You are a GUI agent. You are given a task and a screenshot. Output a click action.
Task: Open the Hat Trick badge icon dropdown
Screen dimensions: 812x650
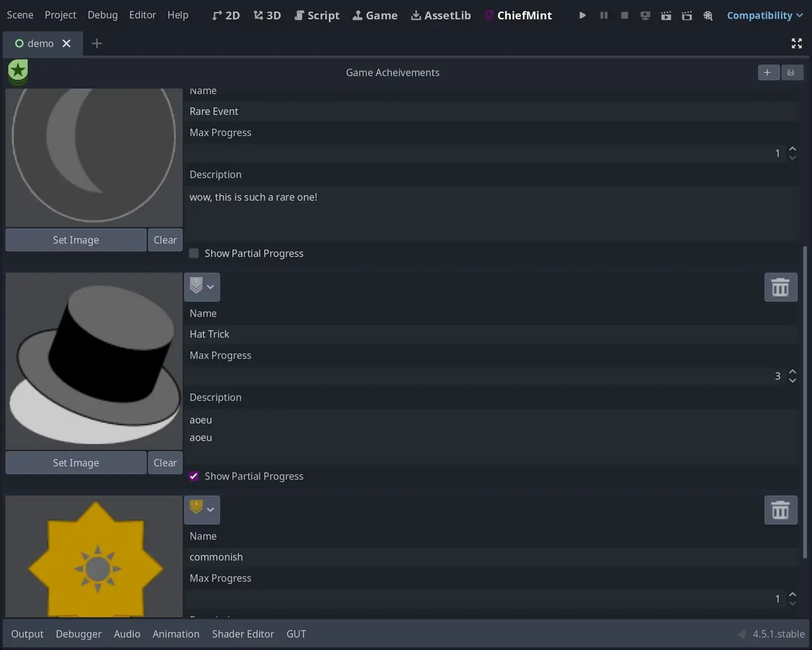point(210,287)
